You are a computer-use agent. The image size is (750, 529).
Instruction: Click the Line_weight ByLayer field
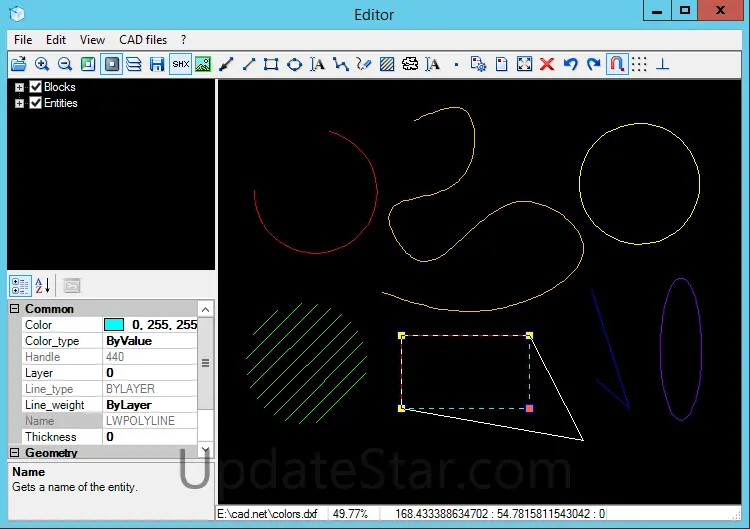(150, 405)
